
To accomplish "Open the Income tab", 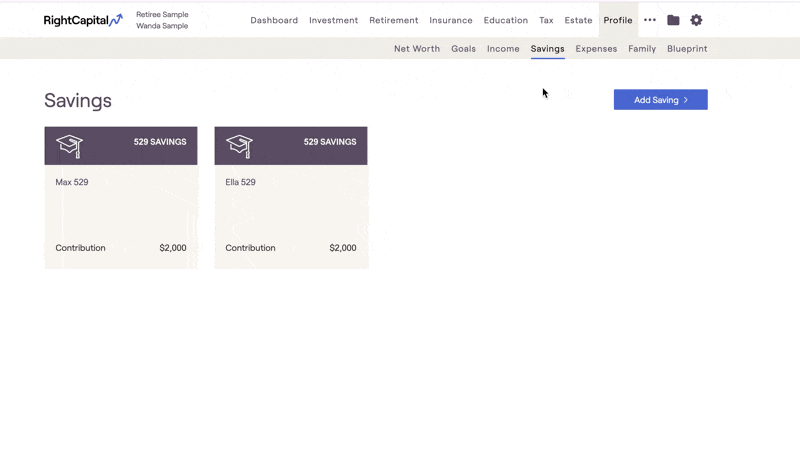I will [503, 48].
